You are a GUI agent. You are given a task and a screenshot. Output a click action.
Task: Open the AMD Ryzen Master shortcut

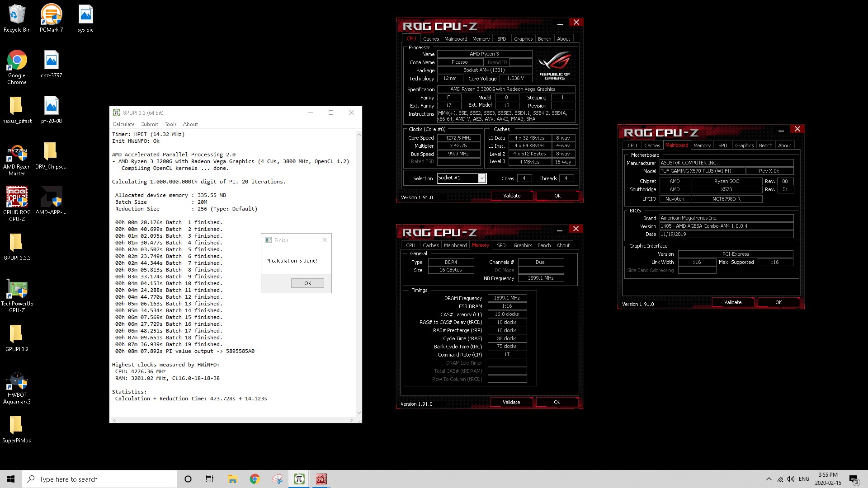[17, 159]
